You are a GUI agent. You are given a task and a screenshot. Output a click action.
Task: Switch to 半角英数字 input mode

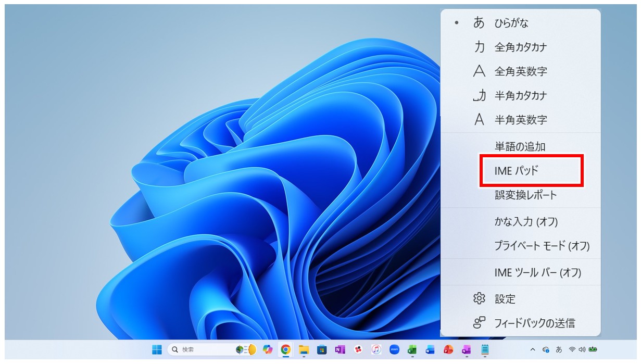click(520, 120)
